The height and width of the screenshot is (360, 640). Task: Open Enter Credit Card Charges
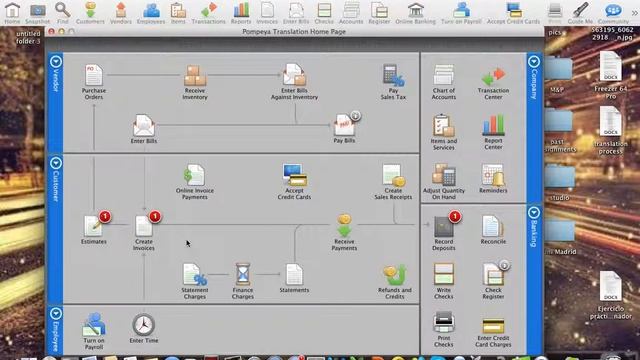(x=493, y=333)
